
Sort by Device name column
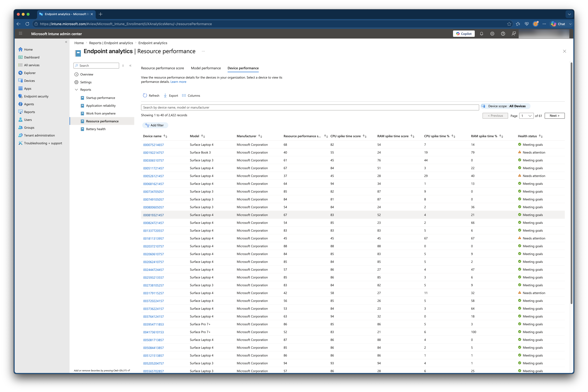(x=155, y=136)
